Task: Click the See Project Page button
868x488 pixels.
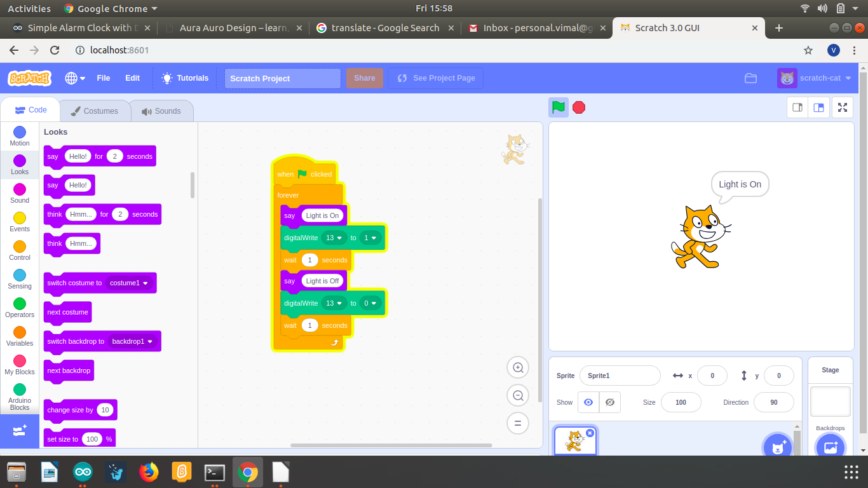Action: (x=436, y=78)
